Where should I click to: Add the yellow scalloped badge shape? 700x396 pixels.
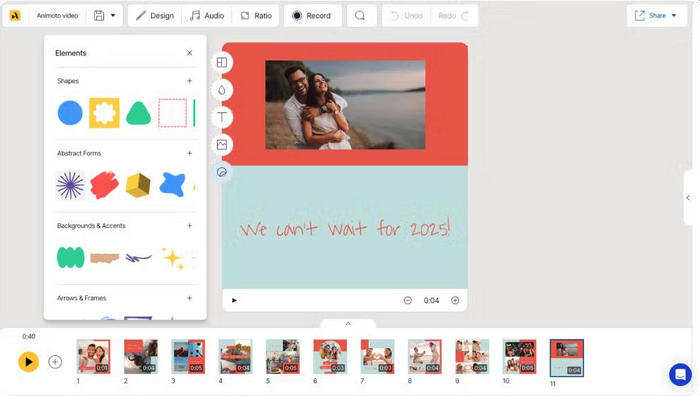[x=104, y=113]
